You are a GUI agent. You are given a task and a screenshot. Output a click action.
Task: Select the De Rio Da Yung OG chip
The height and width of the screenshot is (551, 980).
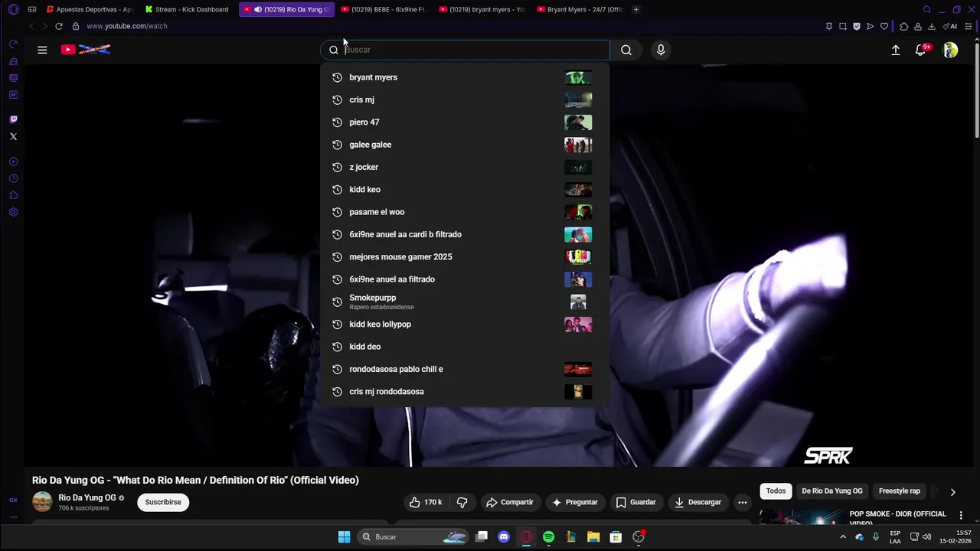tap(832, 491)
